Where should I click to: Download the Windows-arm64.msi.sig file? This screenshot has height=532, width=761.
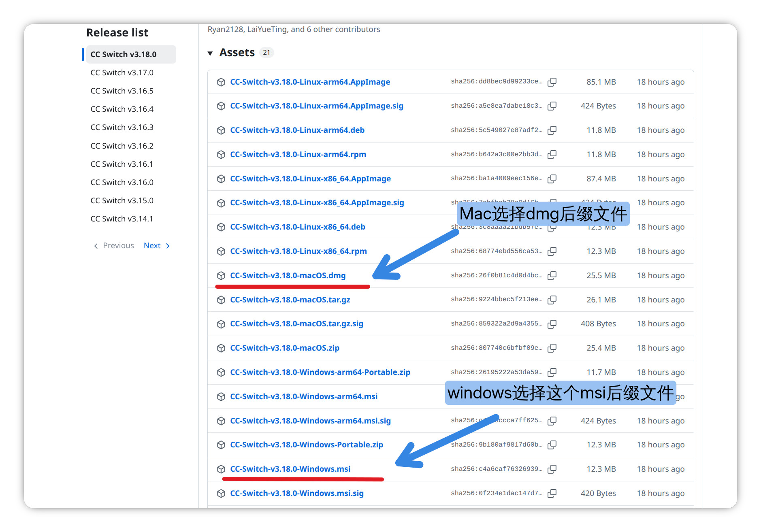coord(310,421)
